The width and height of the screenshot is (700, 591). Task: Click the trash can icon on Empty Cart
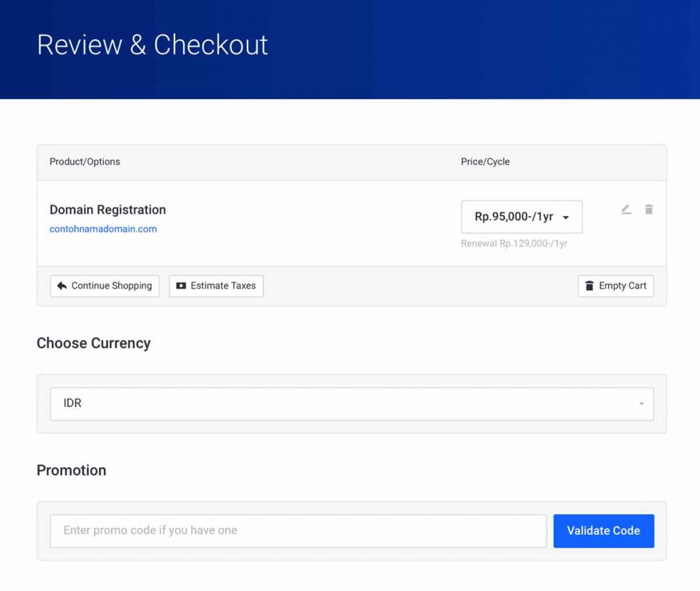[589, 286]
